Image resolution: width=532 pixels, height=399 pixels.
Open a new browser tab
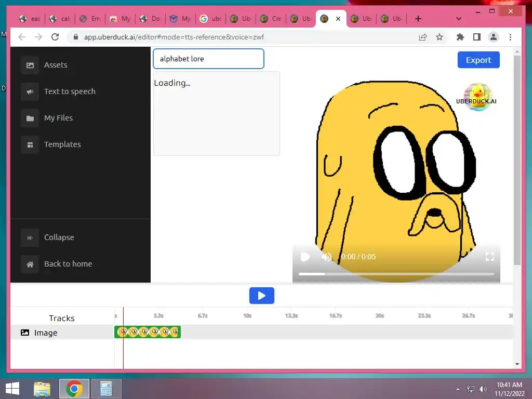tap(418, 19)
